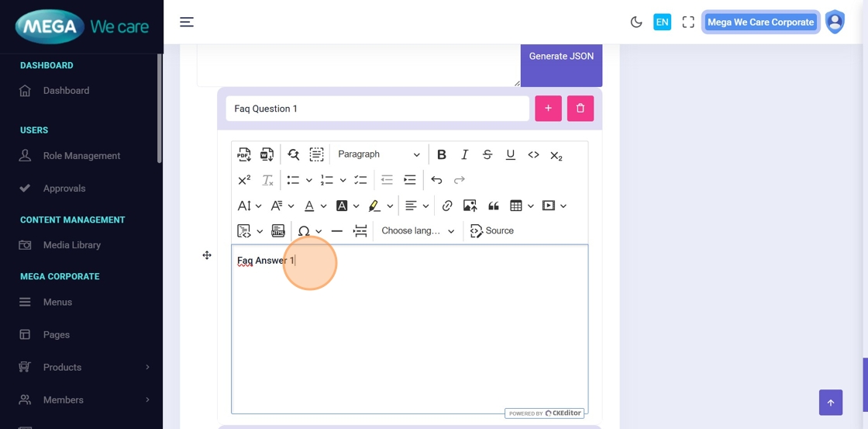
Task: Toggle bold formatting
Action: pyautogui.click(x=442, y=154)
